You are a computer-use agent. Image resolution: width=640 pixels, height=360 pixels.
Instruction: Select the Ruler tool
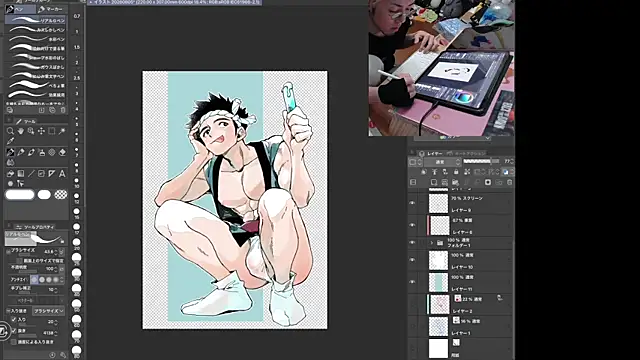(x=52, y=173)
